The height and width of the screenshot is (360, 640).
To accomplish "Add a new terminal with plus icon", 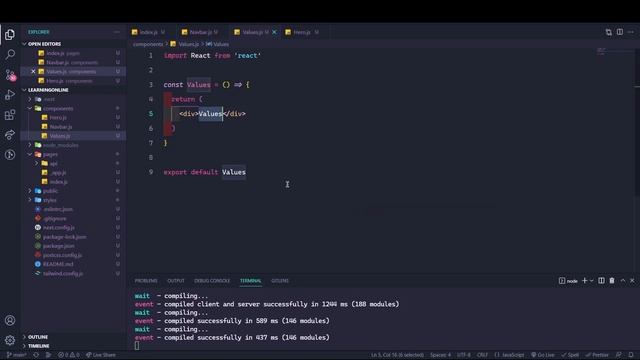I will (584, 281).
